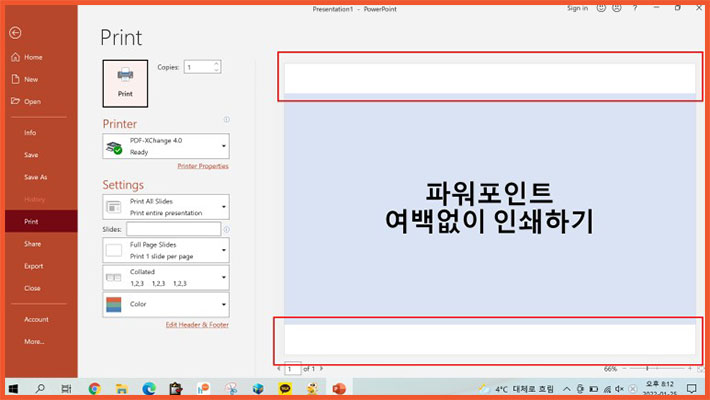Click the Copies number field
Viewport: 710px width, 400px height.
pos(198,67)
